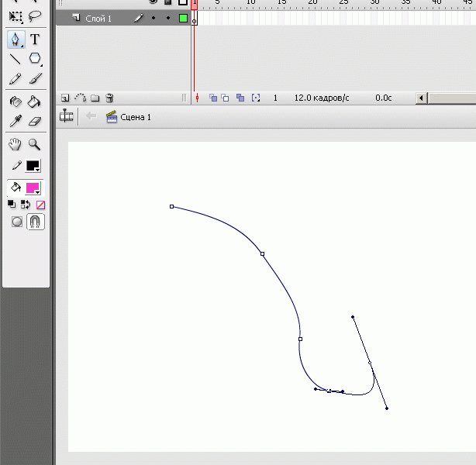476x465 pixels.
Task: Toggle Snap to Objects magnet
Action: [36, 222]
